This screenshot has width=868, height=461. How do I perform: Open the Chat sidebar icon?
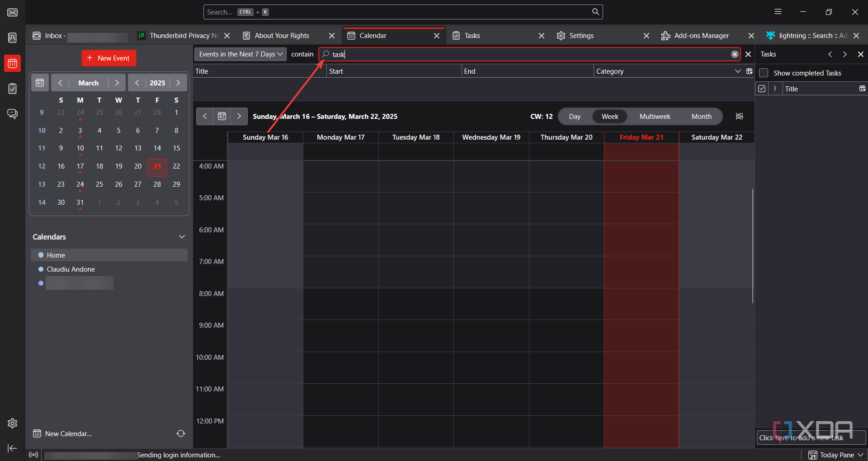pyautogui.click(x=13, y=114)
